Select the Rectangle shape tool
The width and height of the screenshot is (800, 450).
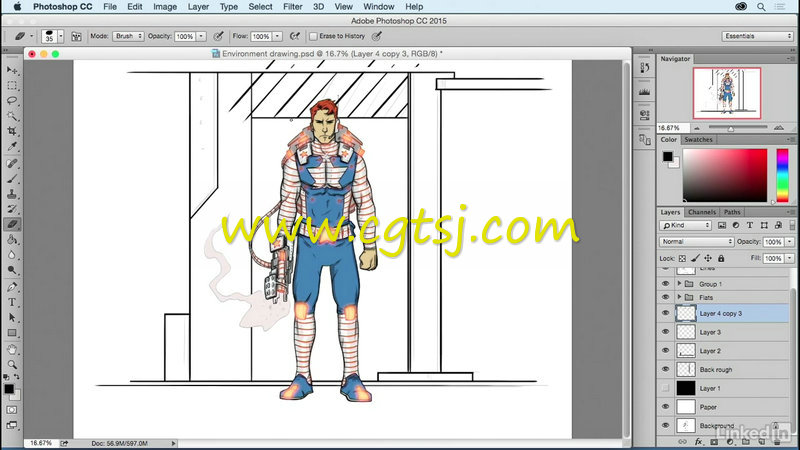tap(12, 333)
